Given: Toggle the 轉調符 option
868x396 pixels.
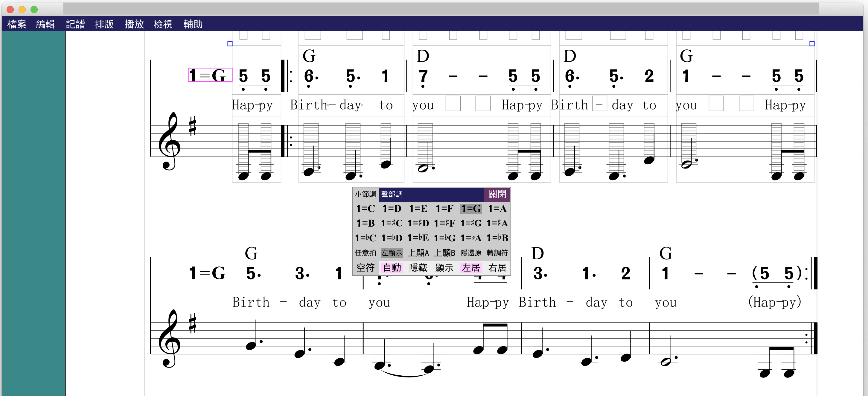Looking at the screenshot, I should click(x=497, y=253).
